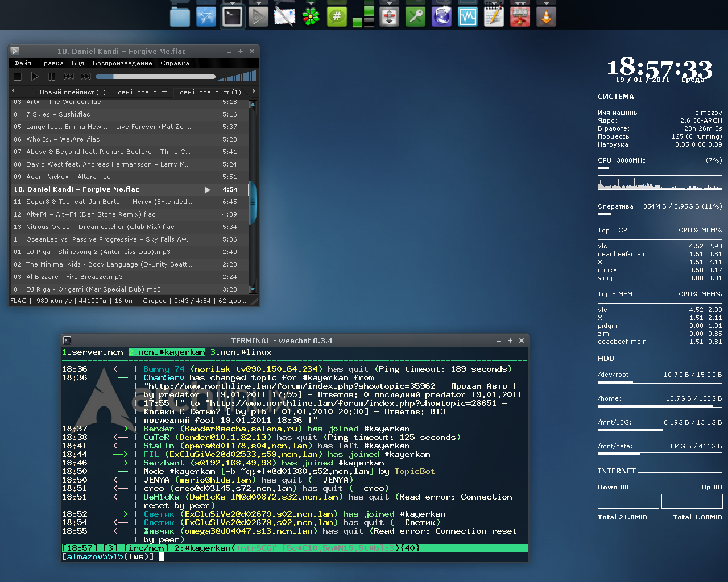Launch DeaDBeeF player from the dock
The width and height of the screenshot is (728, 582).
coord(258,16)
